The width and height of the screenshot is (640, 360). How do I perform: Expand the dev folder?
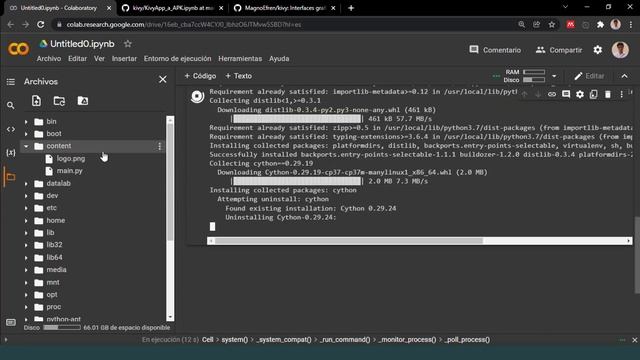coord(26,196)
